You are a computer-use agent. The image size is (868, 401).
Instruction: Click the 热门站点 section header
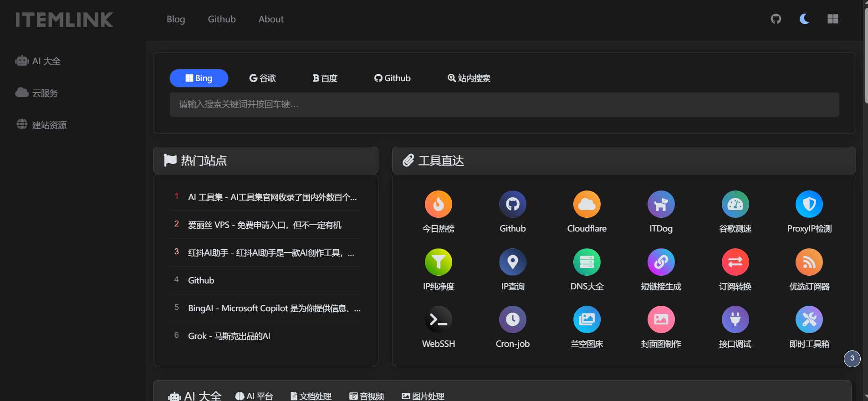(x=266, y=160)
